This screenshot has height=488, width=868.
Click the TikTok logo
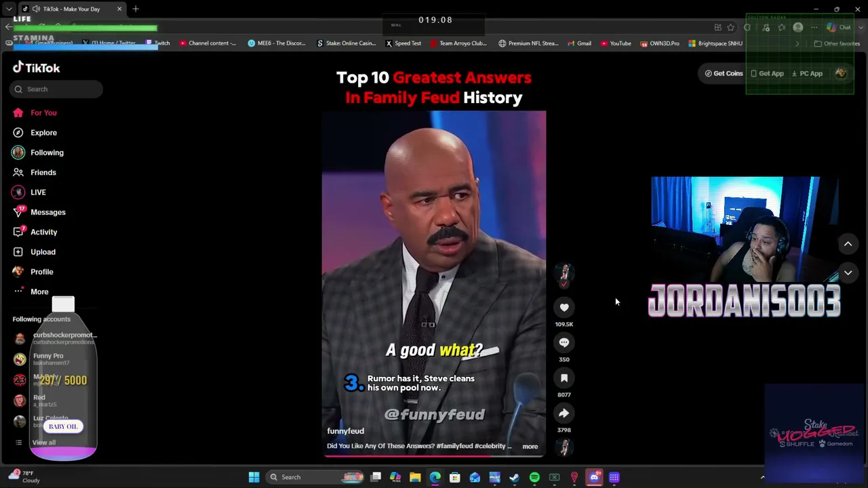[x=37, y=68]
